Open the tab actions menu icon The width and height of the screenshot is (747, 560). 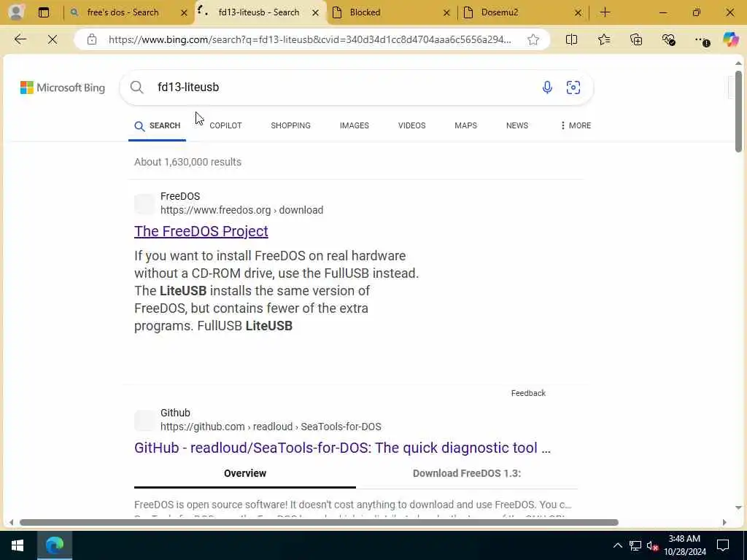click(x=43, y=12)
